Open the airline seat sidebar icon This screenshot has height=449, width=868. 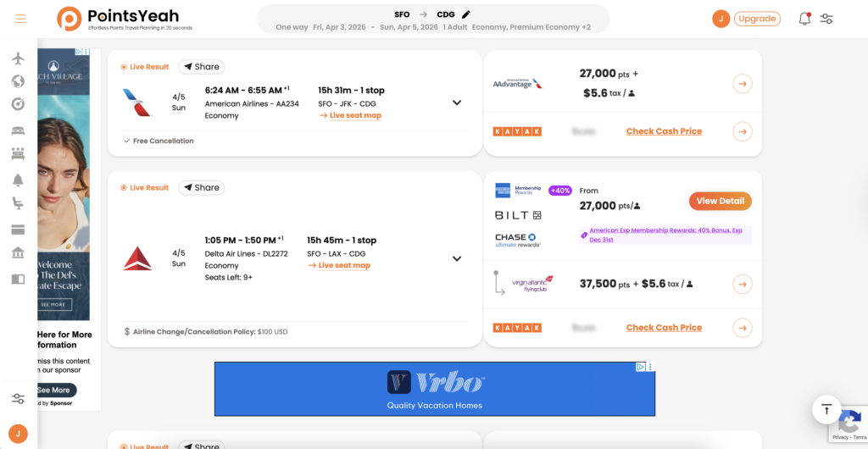pyautogui.click(x=18, y=203)
